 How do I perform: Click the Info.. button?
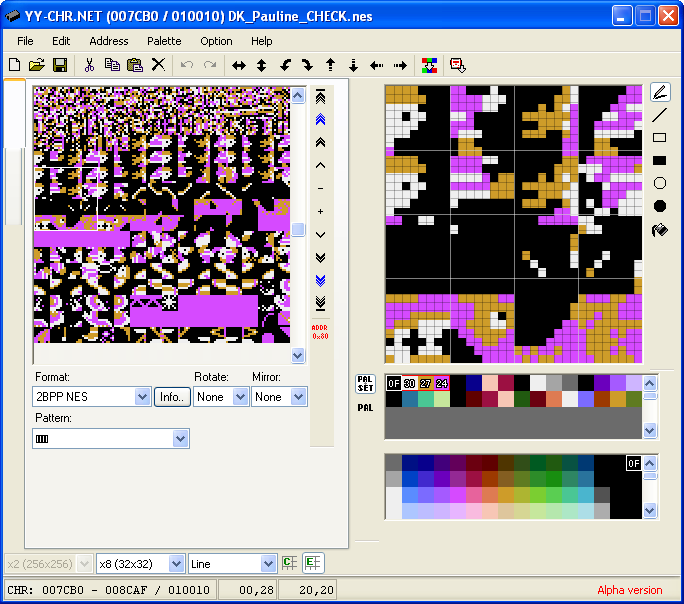pyautogui.click(x=172, y=397)
